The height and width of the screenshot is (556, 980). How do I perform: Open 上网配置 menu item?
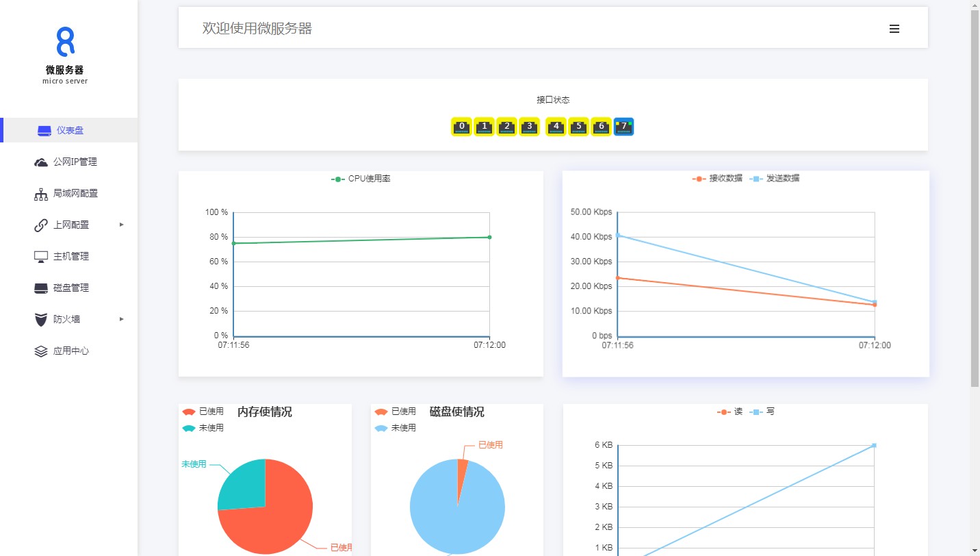pyautogui.click(x=70, y=225)
